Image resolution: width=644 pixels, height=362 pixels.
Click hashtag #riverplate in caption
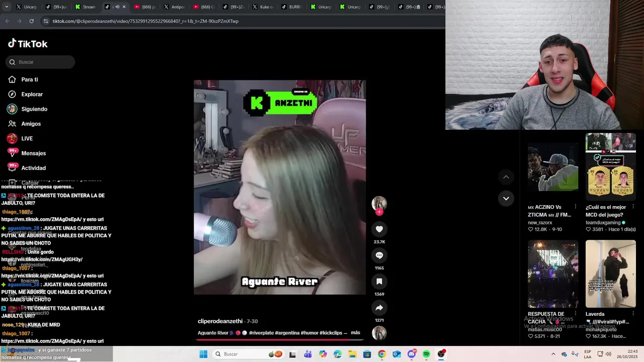click(x=261, y=333)
